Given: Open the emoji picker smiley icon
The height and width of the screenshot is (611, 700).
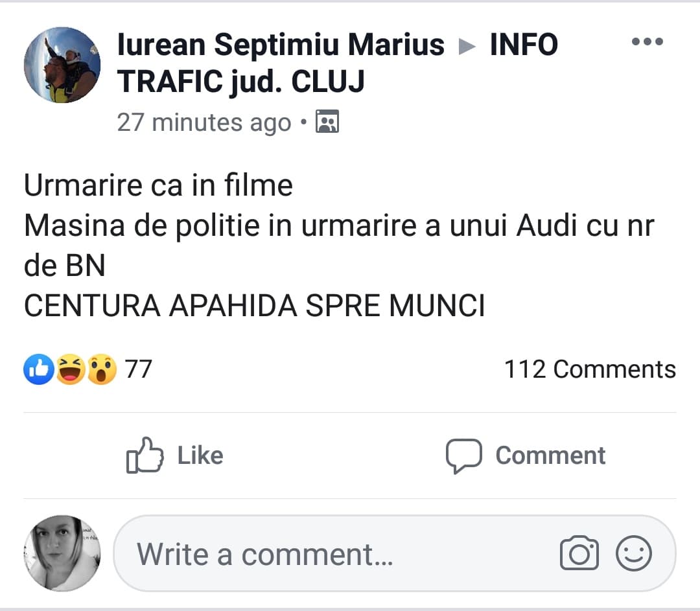Looking at the screenshot, I should coord(633,554).
